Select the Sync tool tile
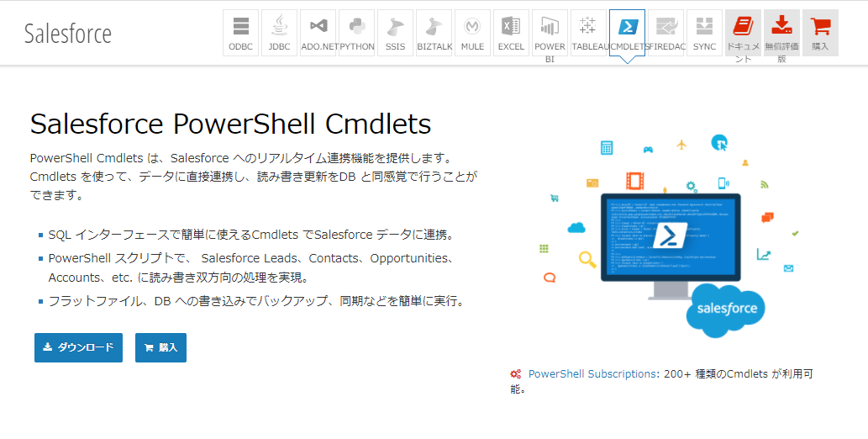Image resolution: width=868 pixels, height=439 pixels. coord(705,33)
